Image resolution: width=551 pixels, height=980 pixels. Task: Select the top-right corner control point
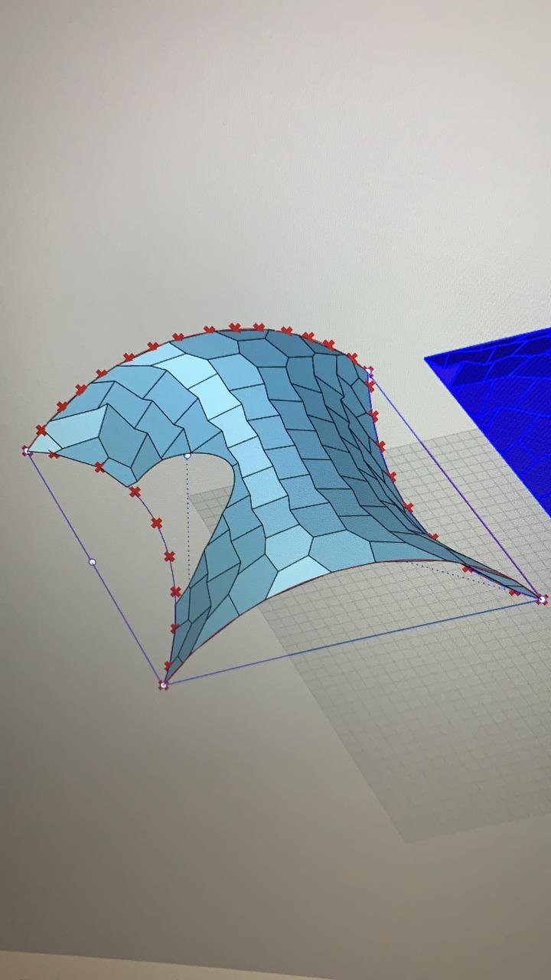[370, 371]
